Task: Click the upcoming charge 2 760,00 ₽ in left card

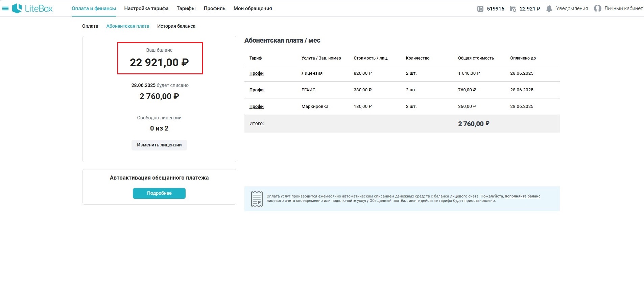Action: click(159, 96)
